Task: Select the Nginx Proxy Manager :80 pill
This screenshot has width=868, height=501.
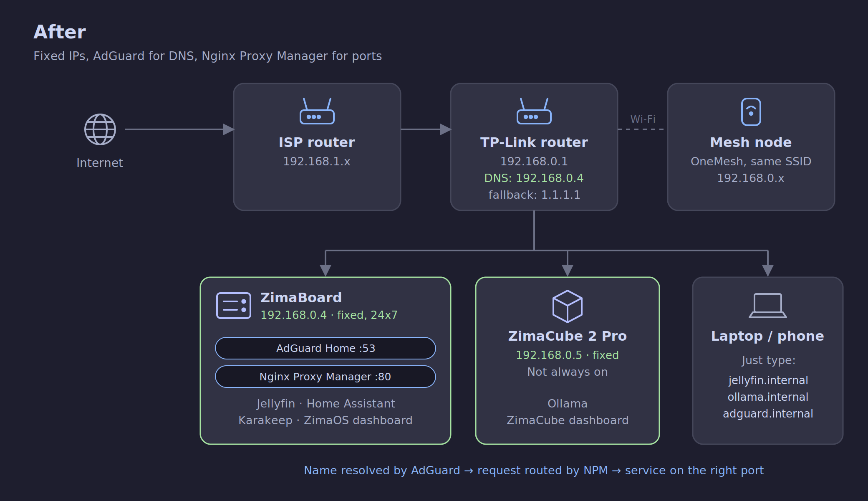Action: [x=325, y=377]
